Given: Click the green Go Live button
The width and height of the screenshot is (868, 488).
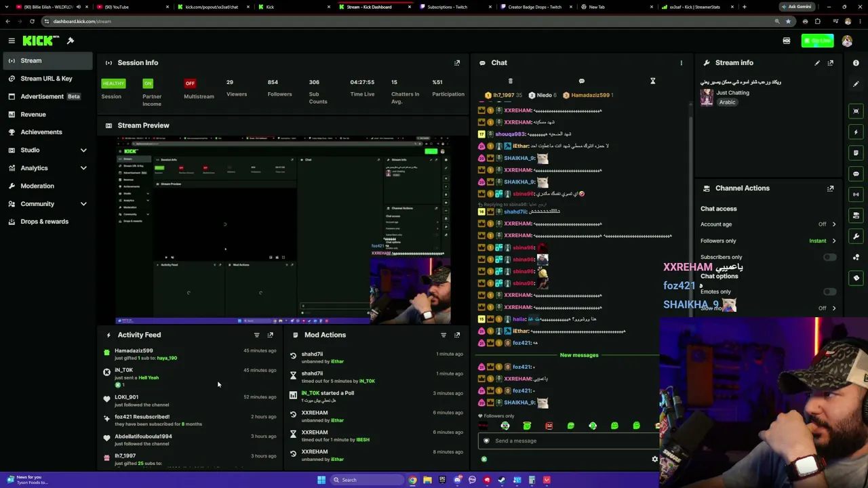Looking at the screenshot, I should pos(817,41).
